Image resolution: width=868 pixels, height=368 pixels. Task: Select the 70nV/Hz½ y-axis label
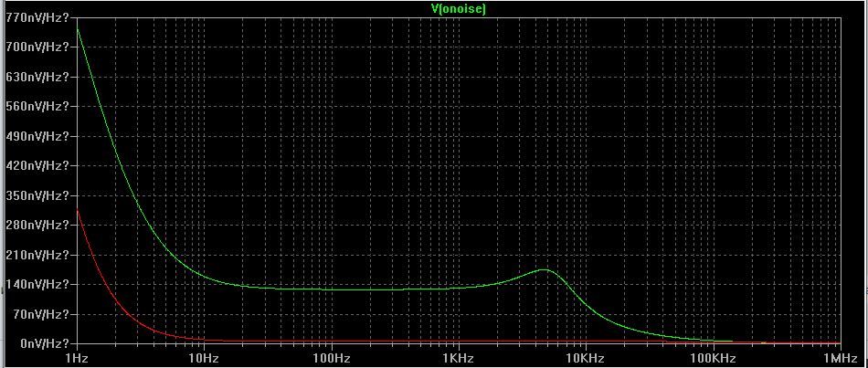[x=38, y=314]
